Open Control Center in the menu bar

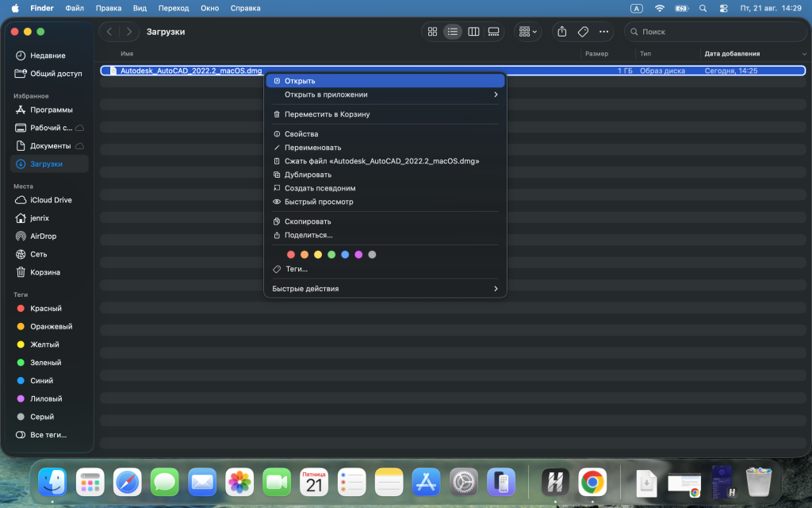tap(724, 8)
